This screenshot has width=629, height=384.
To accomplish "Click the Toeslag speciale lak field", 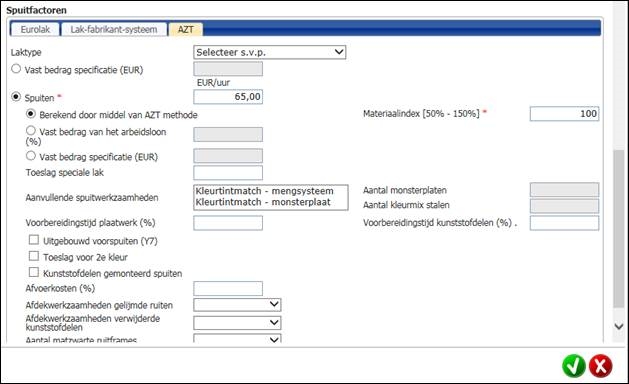I will [x=228, y=173].
